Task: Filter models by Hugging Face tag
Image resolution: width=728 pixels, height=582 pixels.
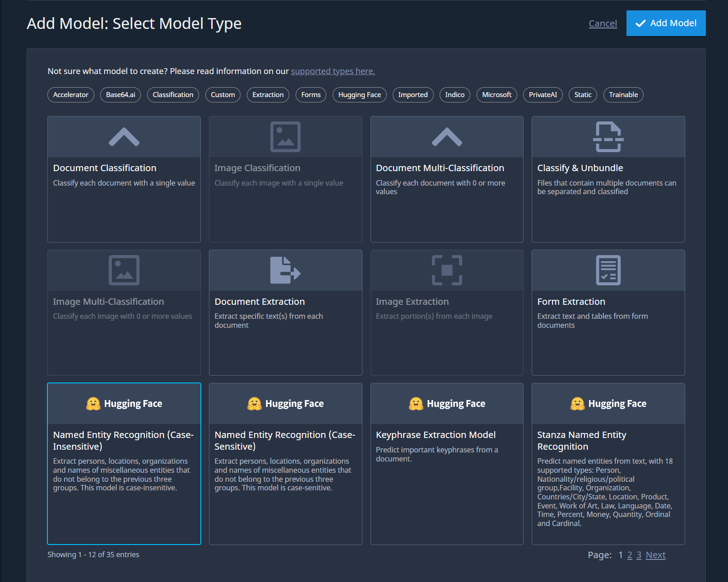Action: pyautogui.click(x=360, y=95)
